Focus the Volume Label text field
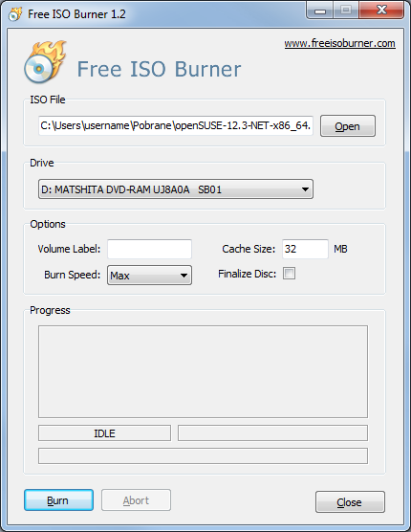This screenshot has height=532, width=411. [x=149, y=249]
